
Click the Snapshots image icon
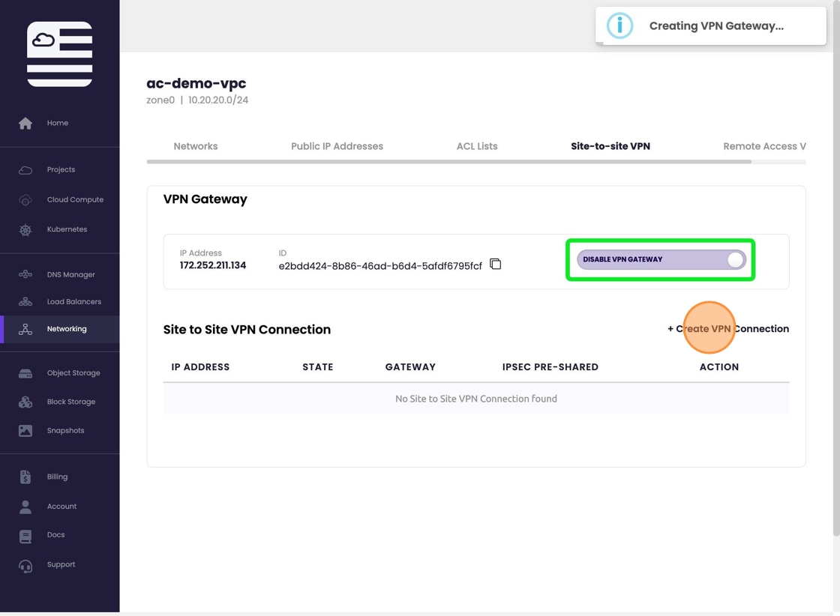tap(25, 431)
